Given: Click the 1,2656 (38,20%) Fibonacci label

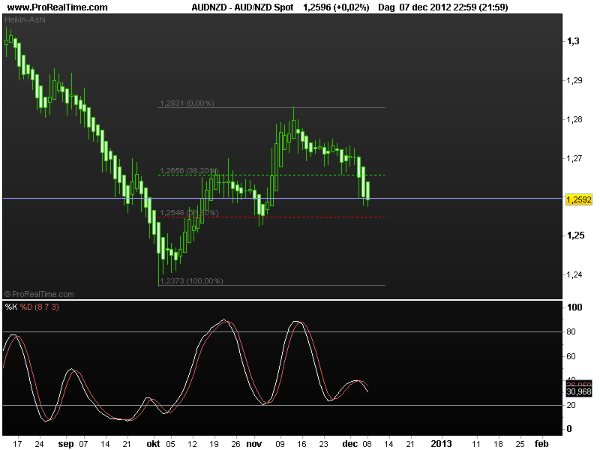Looking at the screenshot, I should tap(189, 171).
